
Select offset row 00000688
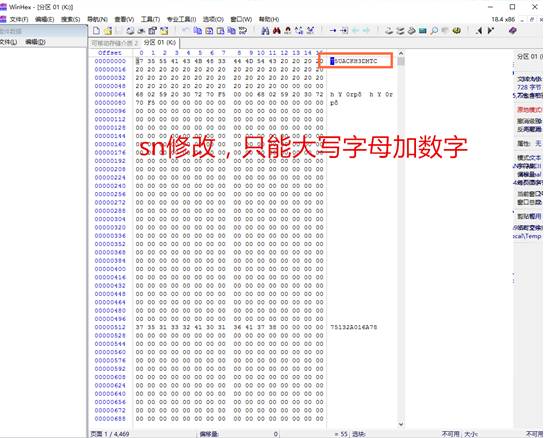coord(110,419)
